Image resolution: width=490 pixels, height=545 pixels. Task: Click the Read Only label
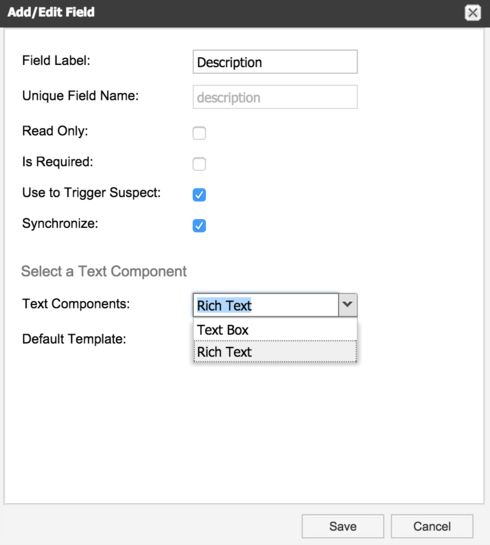(x=55, y=131)
